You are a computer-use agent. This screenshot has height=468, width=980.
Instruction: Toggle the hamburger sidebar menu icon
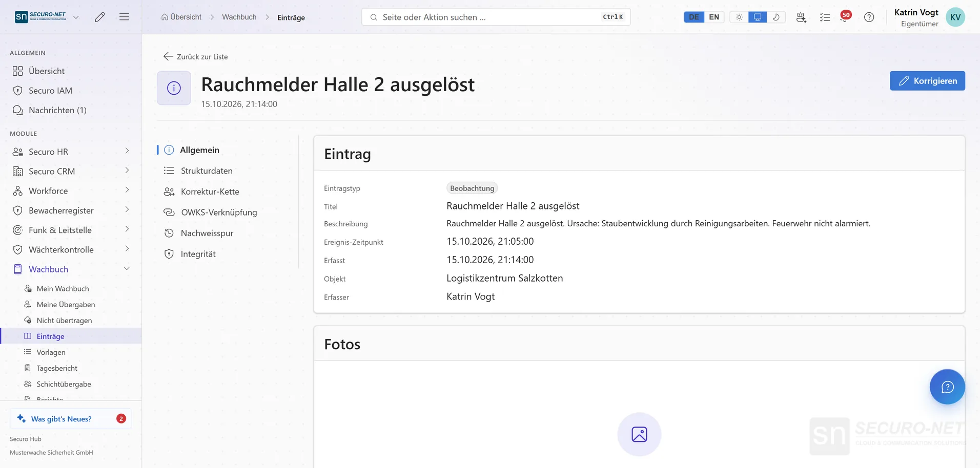(124, 17)
